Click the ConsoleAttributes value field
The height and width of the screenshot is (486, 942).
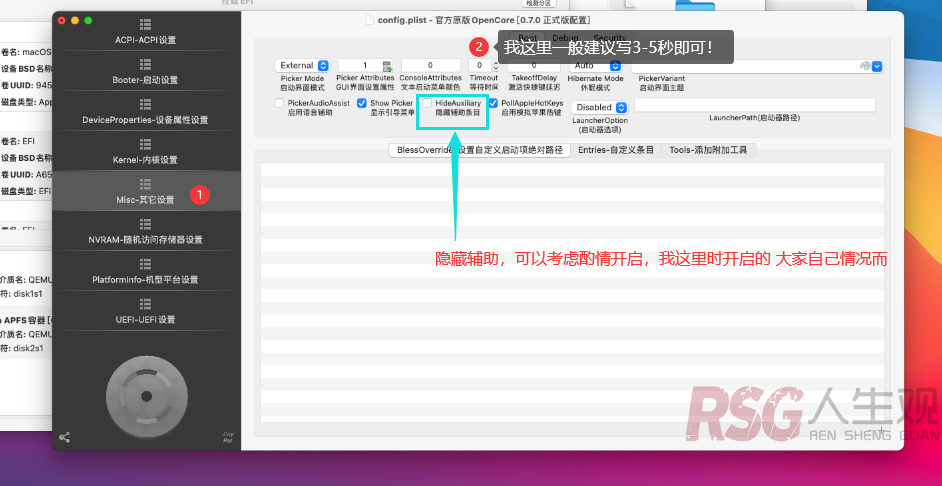[x=430, y=65]
